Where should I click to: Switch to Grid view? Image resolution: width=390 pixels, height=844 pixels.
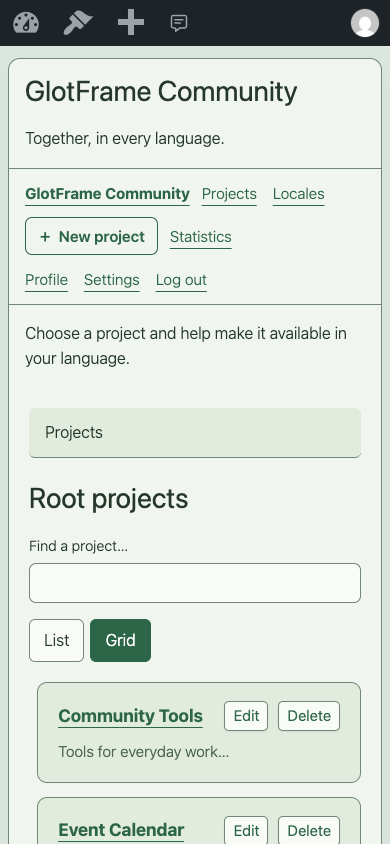coord(120,641)
